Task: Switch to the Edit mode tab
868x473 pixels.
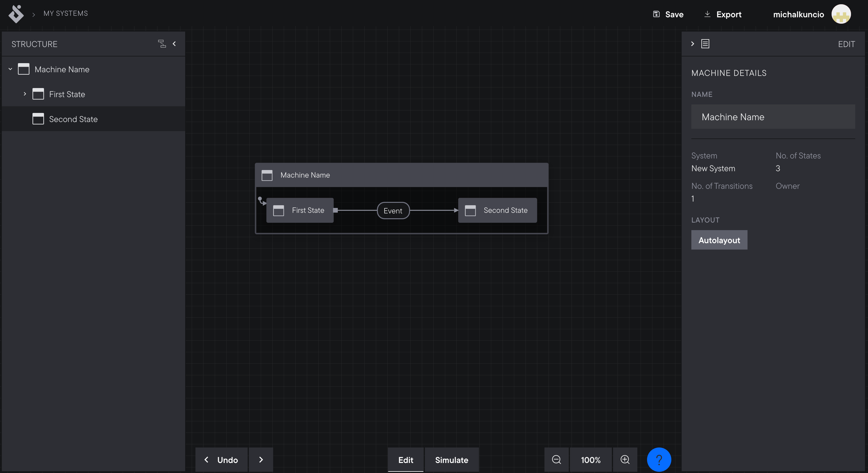Action: (406, 460)
